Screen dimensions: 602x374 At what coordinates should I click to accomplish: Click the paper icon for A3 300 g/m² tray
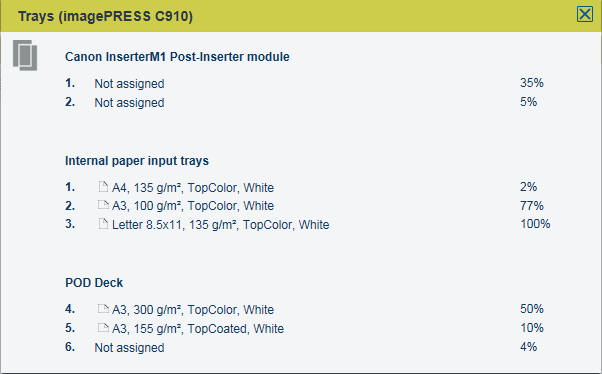(103, 309)
